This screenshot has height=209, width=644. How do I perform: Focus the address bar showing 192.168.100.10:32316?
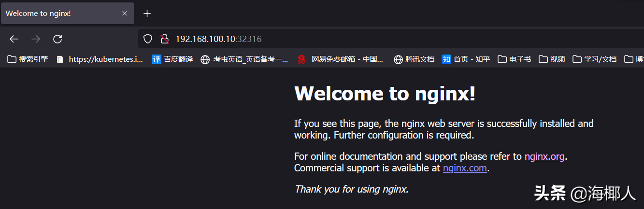[x=391, y=39]
